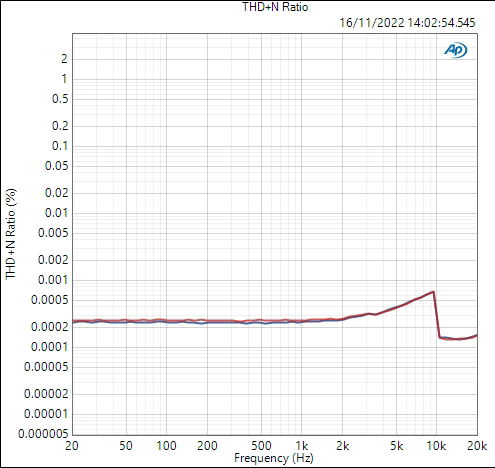
Task: Click the timestamp 16/11/2022 14:02:54.545
Action: (x=407, y=23)
